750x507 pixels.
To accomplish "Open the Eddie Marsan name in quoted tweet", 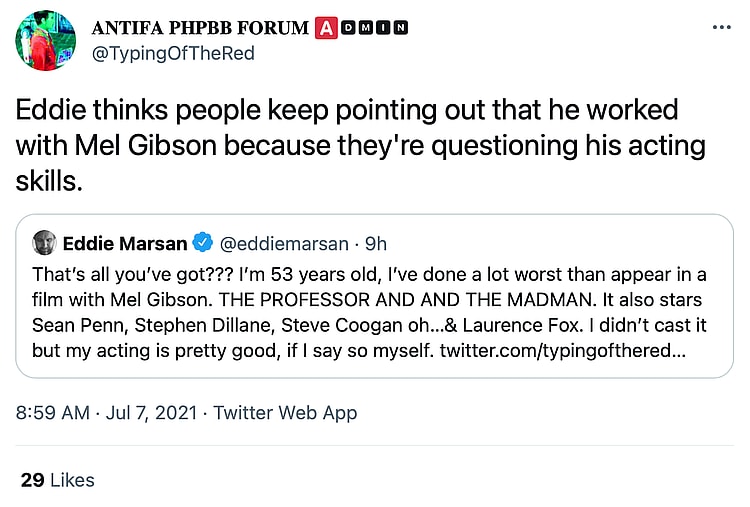I will pyautogui.click(x=125, y=243).
